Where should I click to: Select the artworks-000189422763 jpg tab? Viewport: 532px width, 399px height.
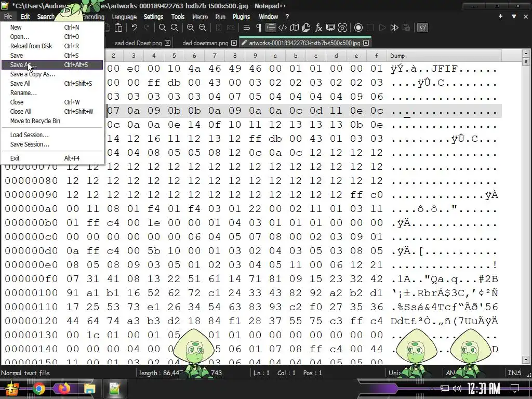pyautogui.click(x=304, y=43)
